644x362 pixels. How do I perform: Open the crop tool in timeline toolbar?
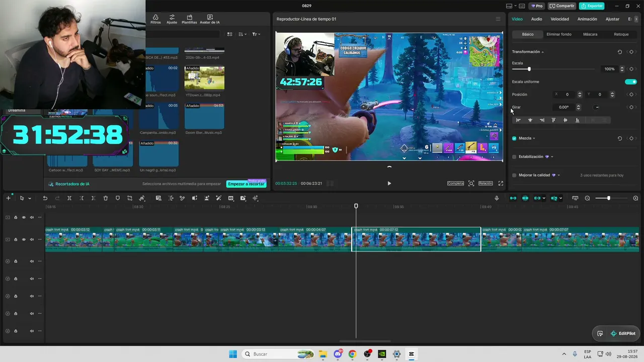click(x=130, y=198)
